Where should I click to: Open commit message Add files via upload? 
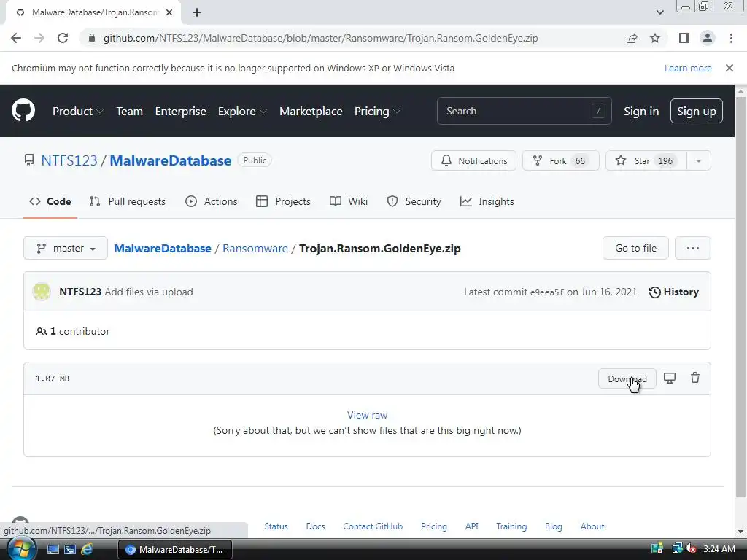click(149, 292)
